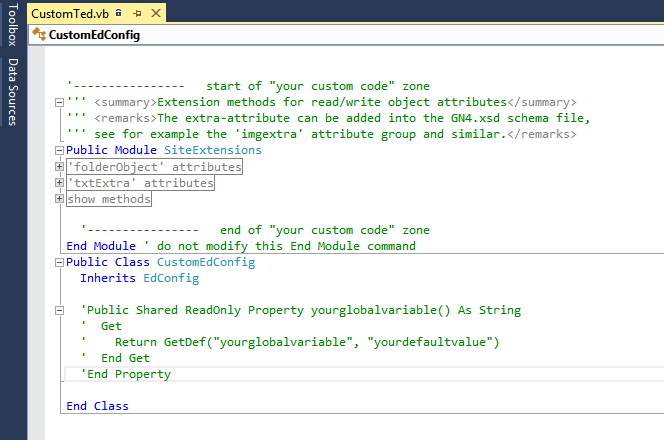This screenshot has width=664, height=440.
Task: Open the Data Sources side panel
Action: pos(12,92)
